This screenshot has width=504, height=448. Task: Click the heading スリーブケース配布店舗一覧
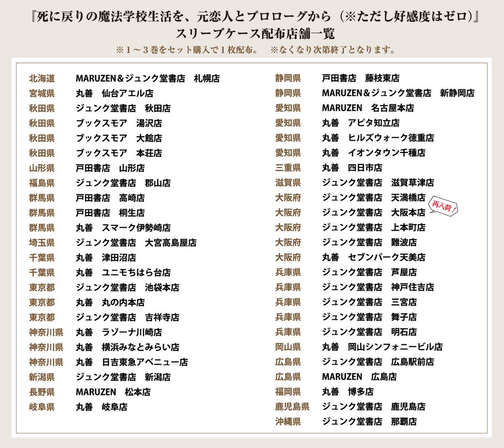256,34
